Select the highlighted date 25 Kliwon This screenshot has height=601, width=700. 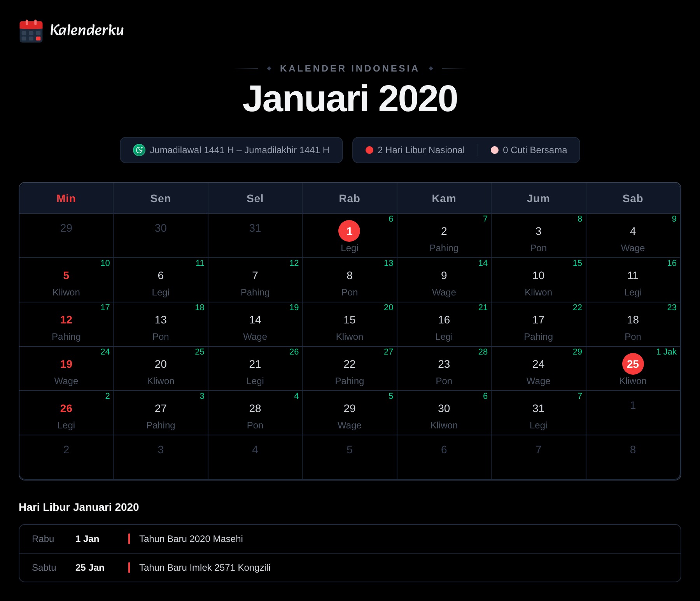point(633,369)
